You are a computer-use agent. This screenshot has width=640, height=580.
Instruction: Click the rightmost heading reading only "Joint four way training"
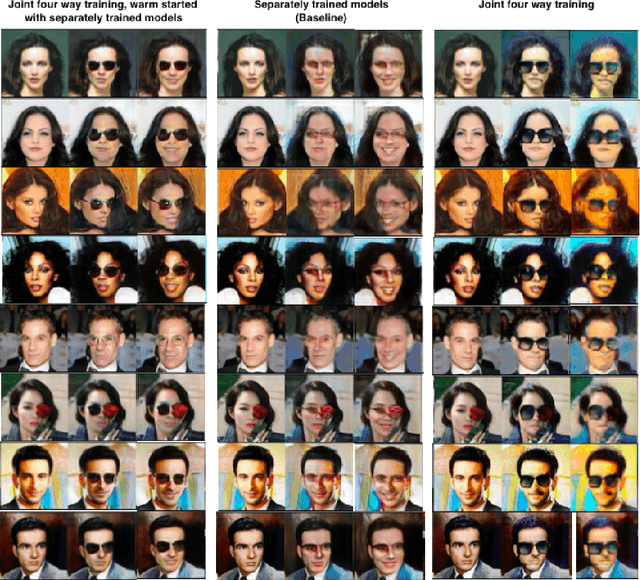click(536, 5)
